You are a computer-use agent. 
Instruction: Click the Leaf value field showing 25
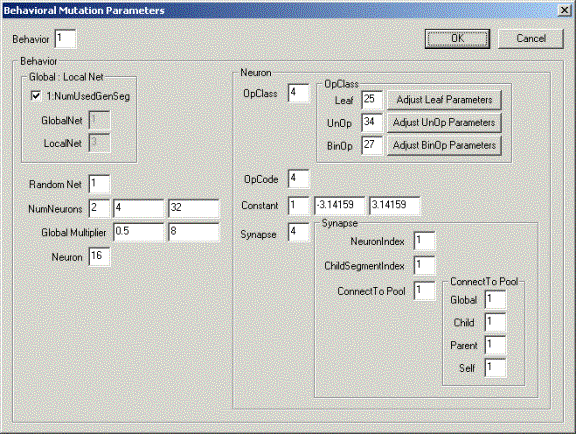[372, 100]
